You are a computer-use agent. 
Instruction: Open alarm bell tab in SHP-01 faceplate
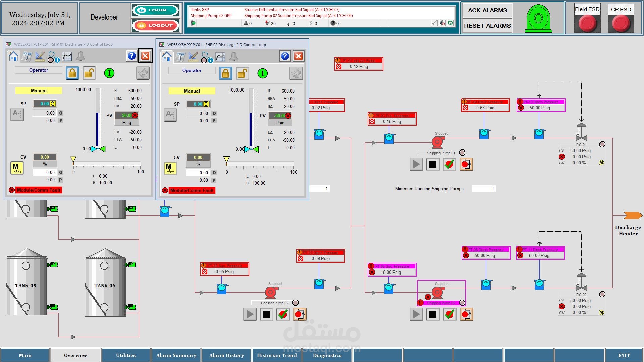[x=80, y=56]
